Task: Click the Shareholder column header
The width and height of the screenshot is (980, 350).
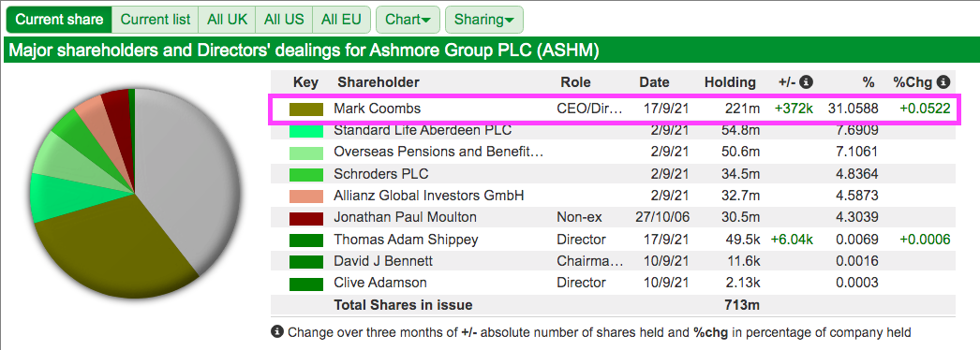Action: click(x=379, y=82)
